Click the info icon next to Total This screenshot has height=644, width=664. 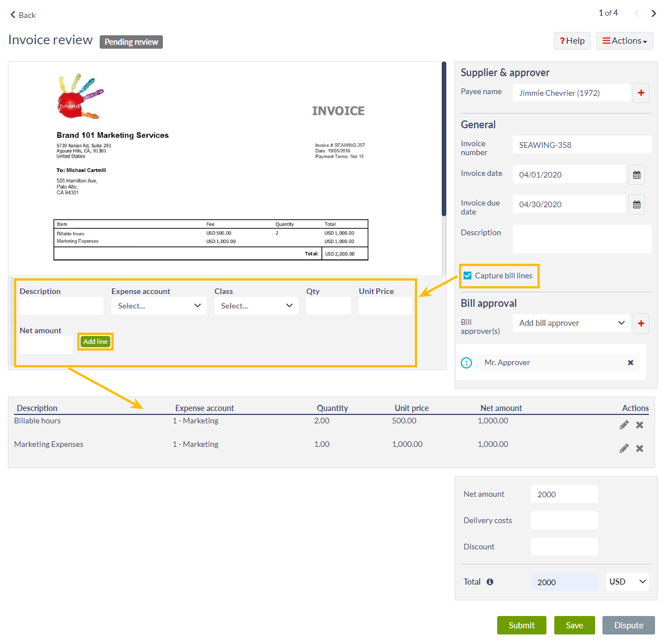point(490,582)
